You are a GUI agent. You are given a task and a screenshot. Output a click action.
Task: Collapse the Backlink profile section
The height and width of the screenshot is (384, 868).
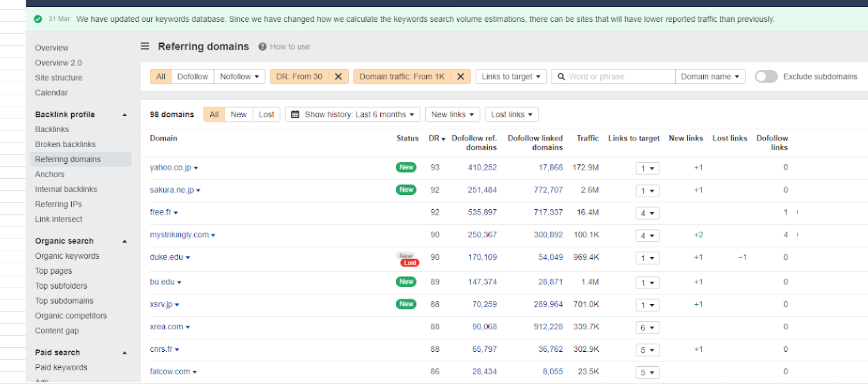tap(125, 115)
